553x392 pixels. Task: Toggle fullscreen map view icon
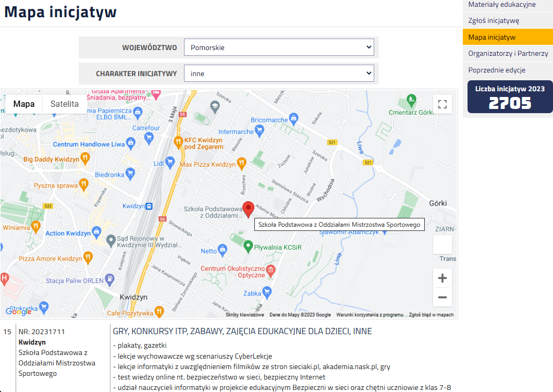click(443, 104)
